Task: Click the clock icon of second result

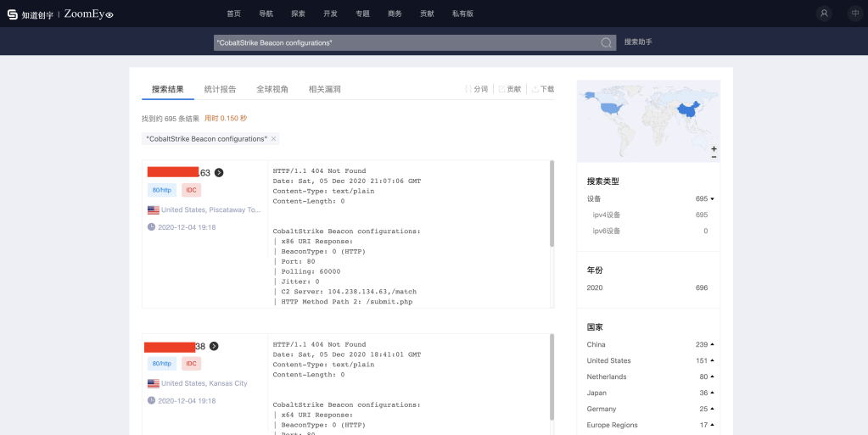Action: [151, 400]
